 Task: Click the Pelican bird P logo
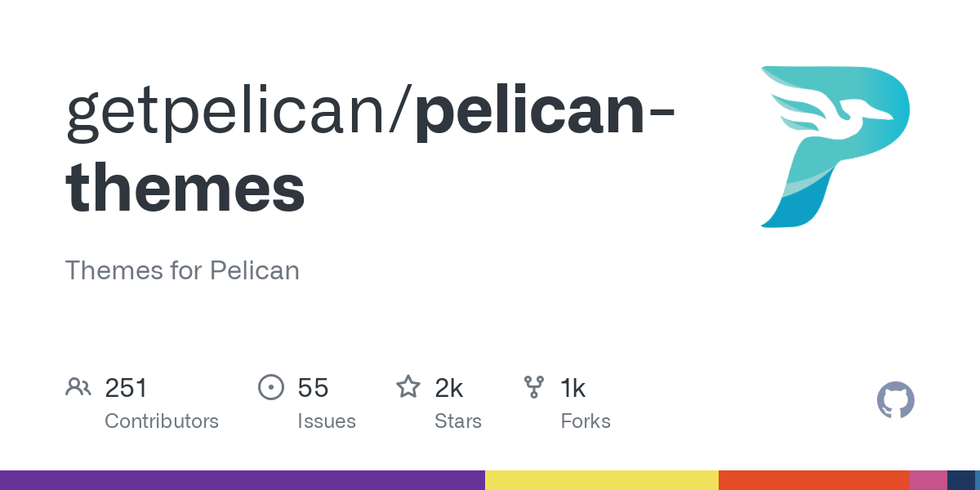835,146
